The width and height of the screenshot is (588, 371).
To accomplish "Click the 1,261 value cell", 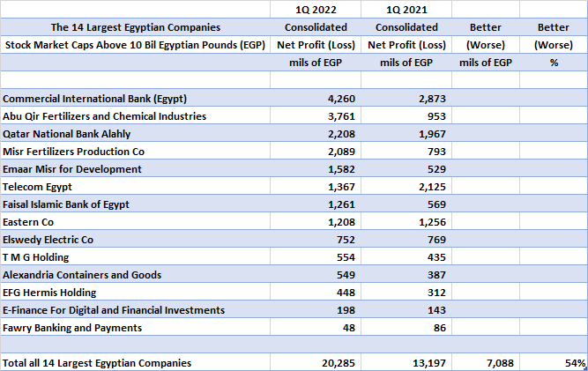I will click(316, 204).
